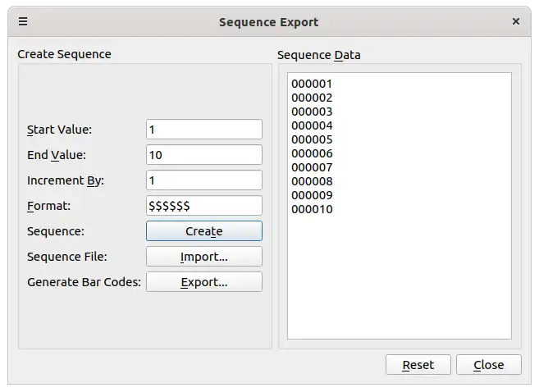Screen dimensions: 539x392
Task: Click line 000001 in Sequence Data
Action: 312,84
